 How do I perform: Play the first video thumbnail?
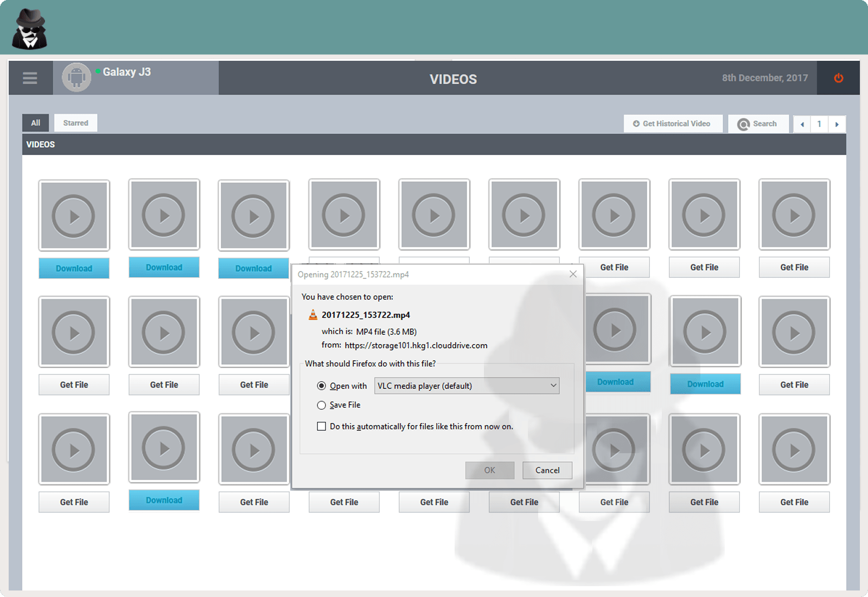[x=74, y=216]
